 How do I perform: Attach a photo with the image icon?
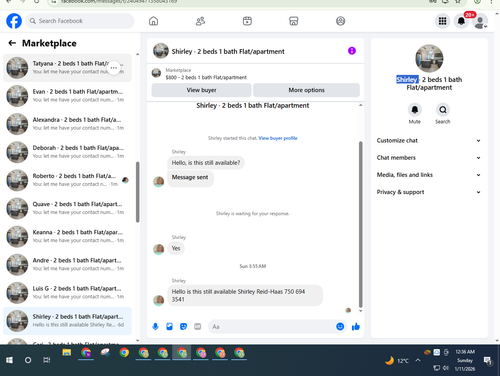click(x=169, y=327)
